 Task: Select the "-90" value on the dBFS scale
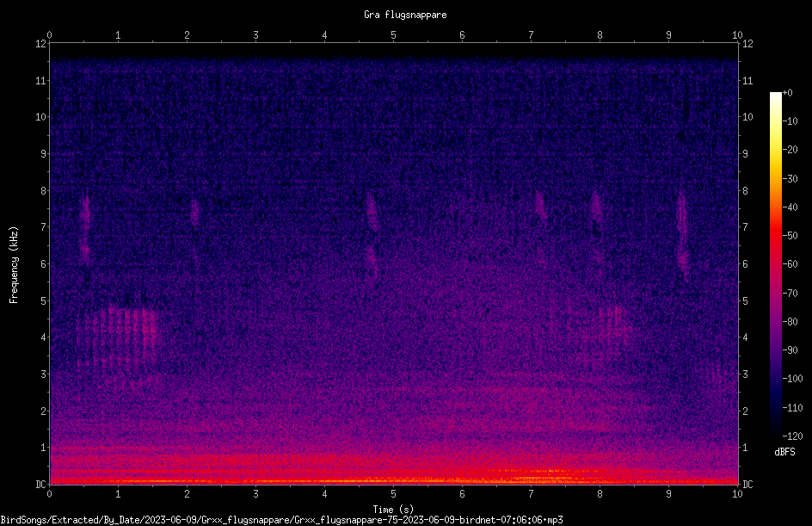790,350
